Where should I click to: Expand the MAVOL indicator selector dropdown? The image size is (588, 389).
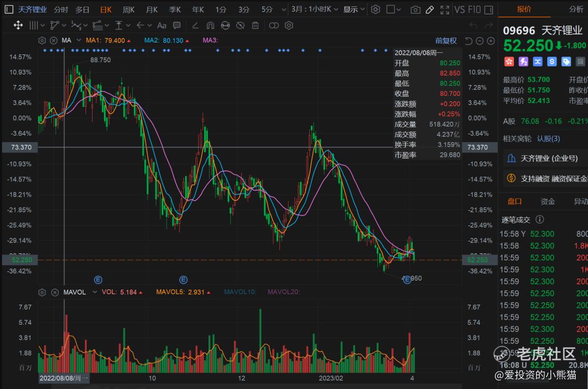pos(95,292)
